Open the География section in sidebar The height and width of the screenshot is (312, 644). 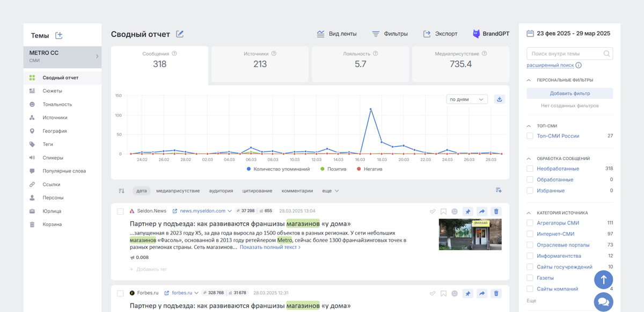[62, 131]
